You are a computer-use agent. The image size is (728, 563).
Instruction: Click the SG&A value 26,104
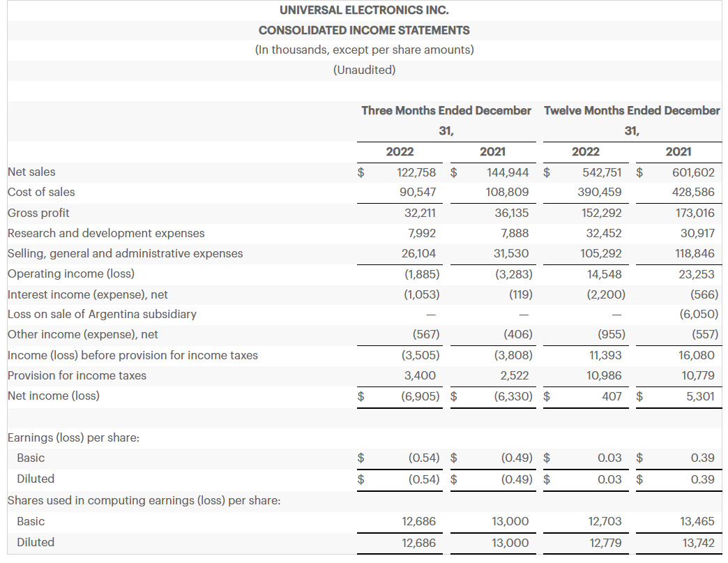419,253
